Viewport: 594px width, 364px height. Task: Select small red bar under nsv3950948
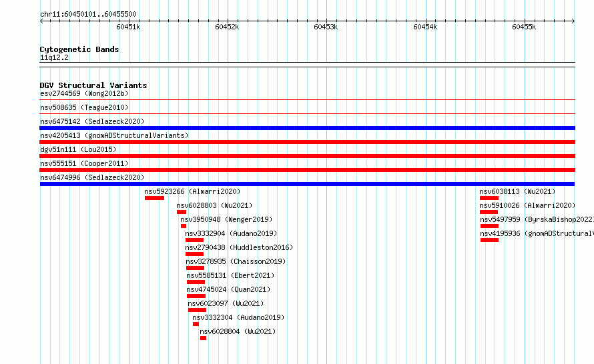click(x=184, y=226)
